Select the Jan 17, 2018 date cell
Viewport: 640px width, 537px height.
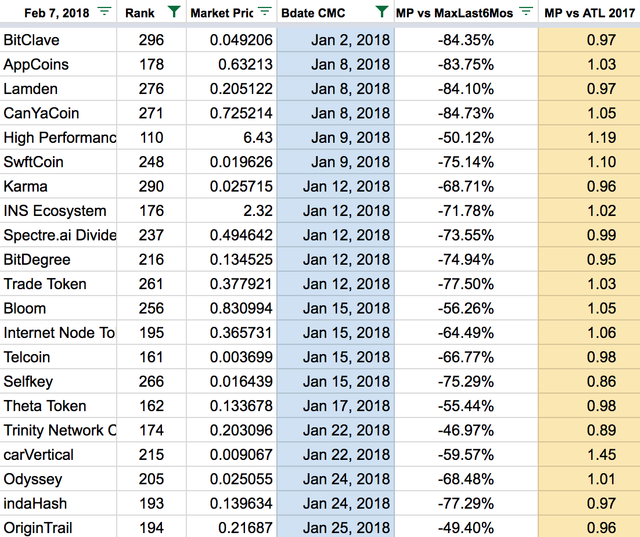[x=336, y=406]
